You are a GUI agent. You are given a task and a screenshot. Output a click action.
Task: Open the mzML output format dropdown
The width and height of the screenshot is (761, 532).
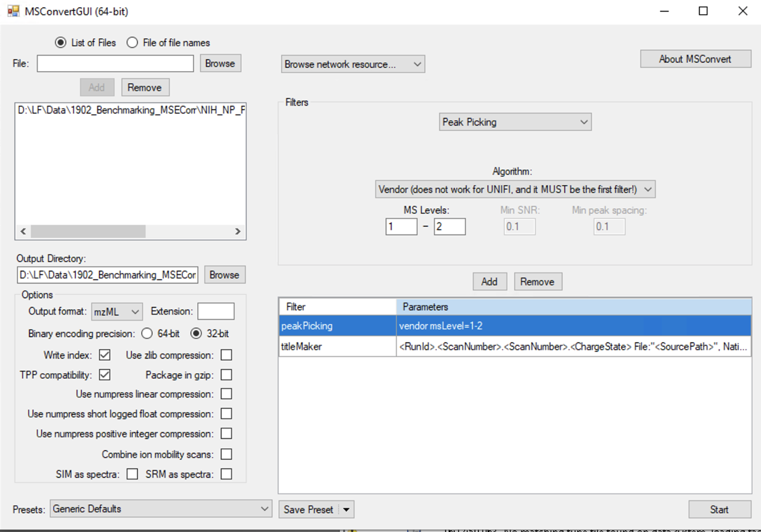tap(117, 312)
